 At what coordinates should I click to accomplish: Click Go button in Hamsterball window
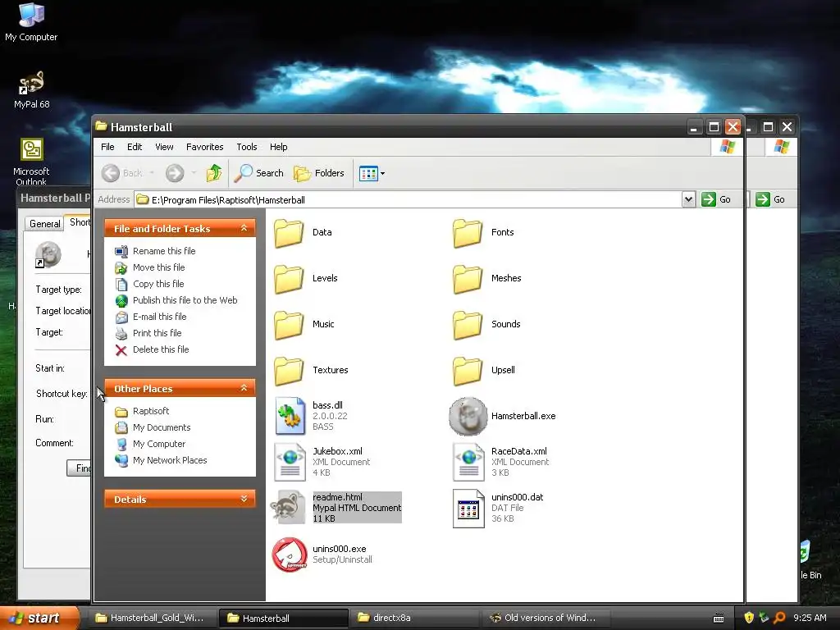717,199
